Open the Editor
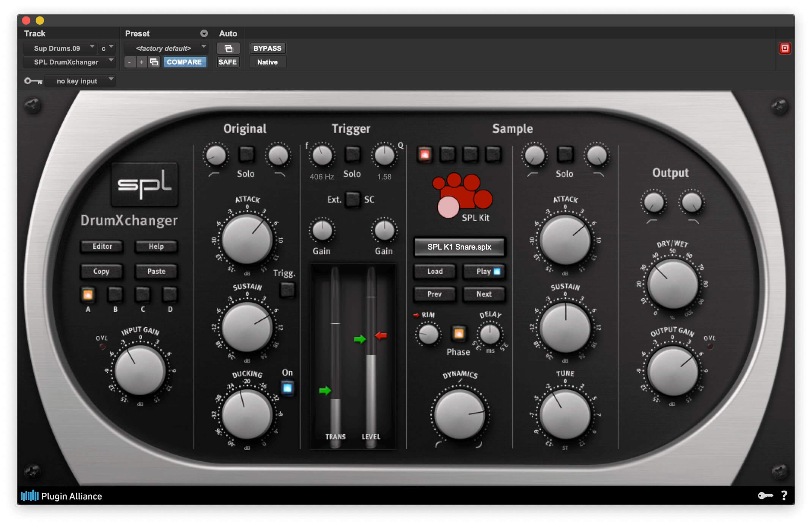 [x=102, y=247]
